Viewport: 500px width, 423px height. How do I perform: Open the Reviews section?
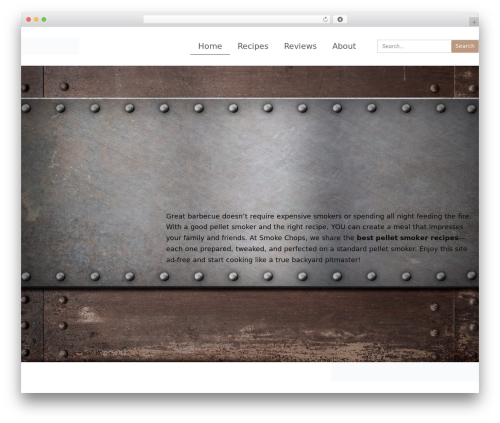click(300, 46)
